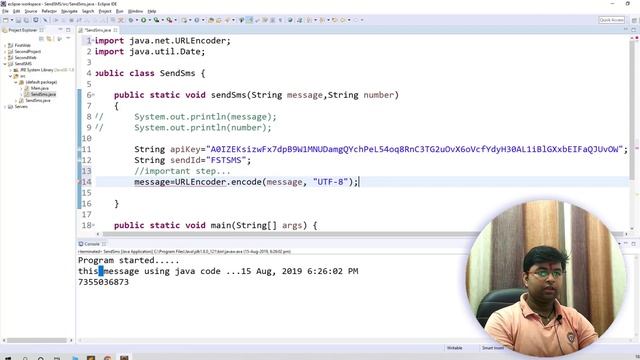Open the Run dropdown arrow
This screenshot has width=640, height=360.
coord(149,20)
